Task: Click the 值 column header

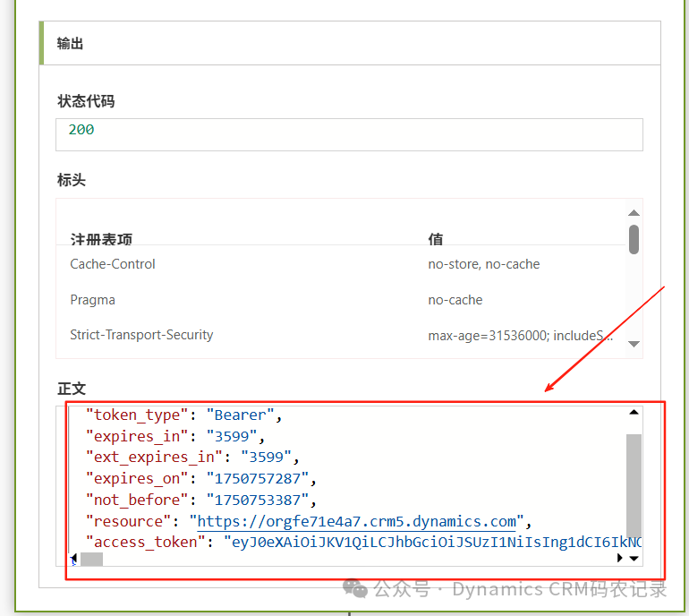Action: pyautogui.click(x=436, y=239)
